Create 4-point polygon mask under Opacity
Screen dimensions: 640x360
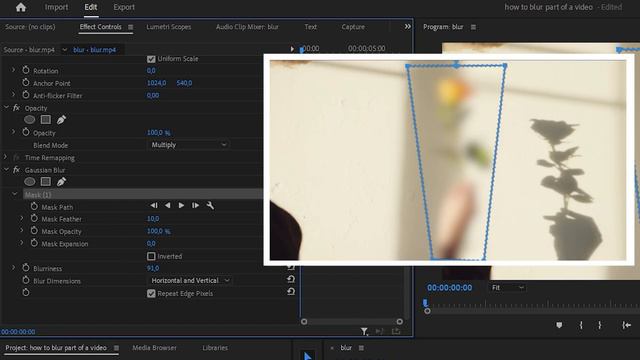click(46, 120)
